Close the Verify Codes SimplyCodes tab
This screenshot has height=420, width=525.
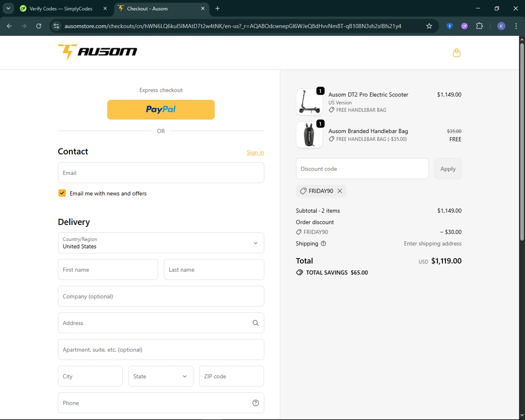click(x=105, y=8)
